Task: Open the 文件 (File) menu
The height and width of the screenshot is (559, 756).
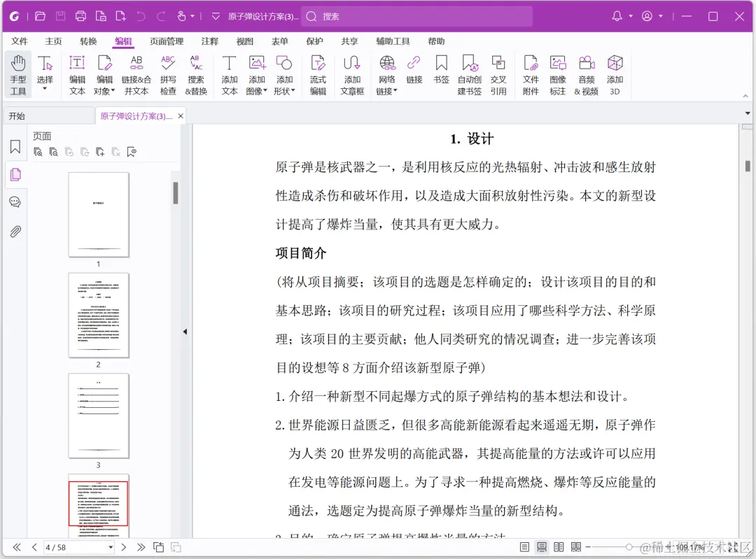Action: 20,41
